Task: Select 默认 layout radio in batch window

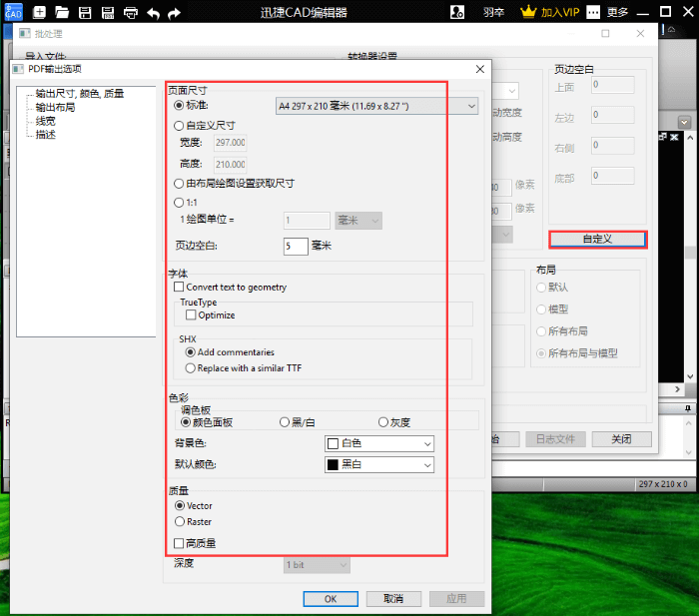Action: (x=541, y=288)
